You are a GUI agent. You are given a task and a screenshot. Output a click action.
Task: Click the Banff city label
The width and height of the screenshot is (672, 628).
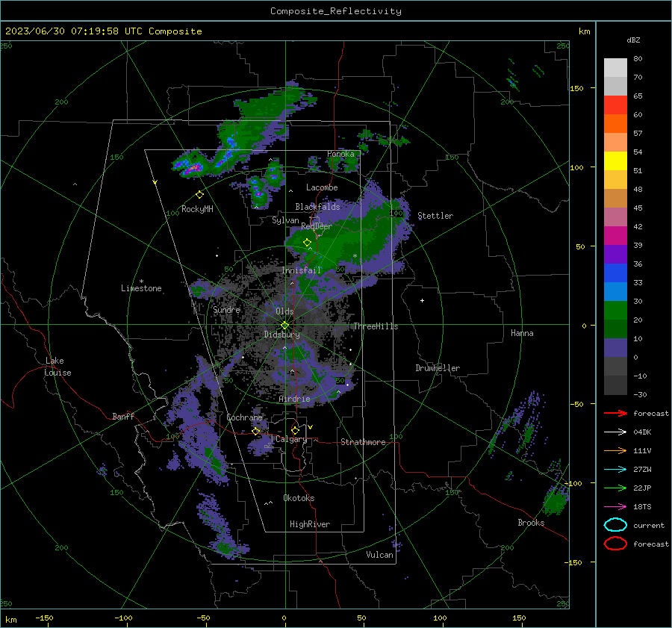[123, 417]
